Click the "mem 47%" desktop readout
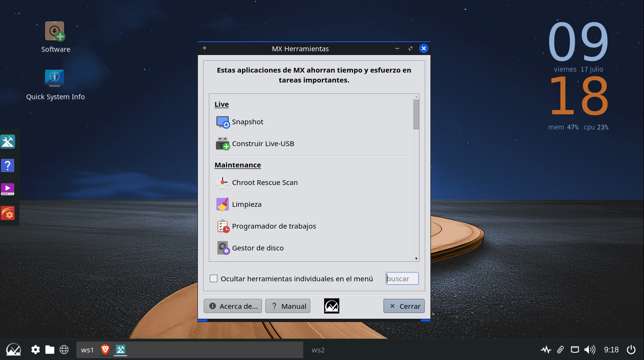This screenshot has height=360, width=644. [563, 127]
